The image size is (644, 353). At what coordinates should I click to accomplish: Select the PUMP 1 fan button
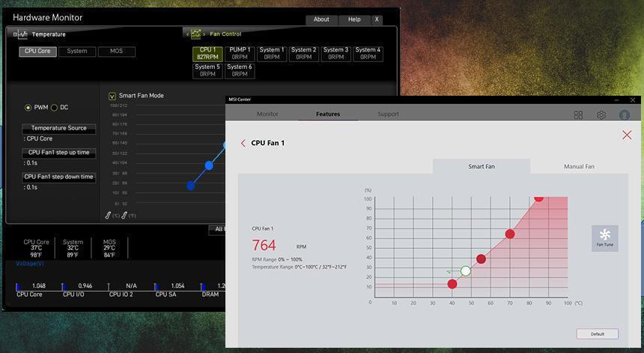(240, 53)
